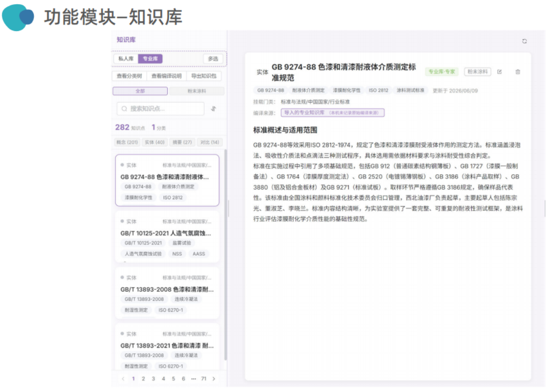Filter by 对比 (14) type
This screenshot has height=392, width=556.
210,142
